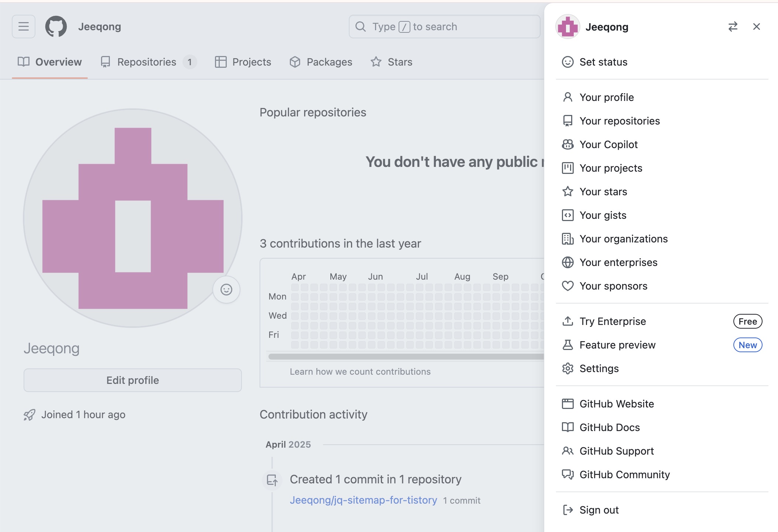This screenshot has height=532, width=778.
Task: Open Jeeqong/jq-sitemap-for-tistory repository link
Action: coord(363,500)
